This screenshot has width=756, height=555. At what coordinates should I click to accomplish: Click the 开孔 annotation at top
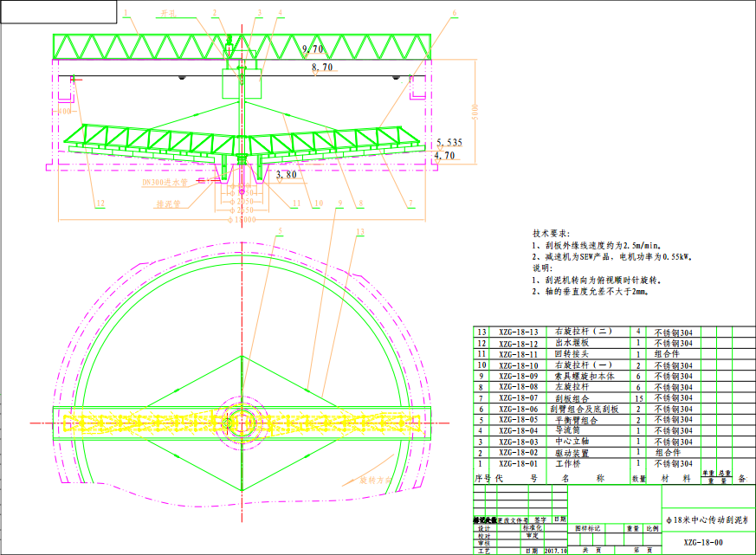[171, 14]
